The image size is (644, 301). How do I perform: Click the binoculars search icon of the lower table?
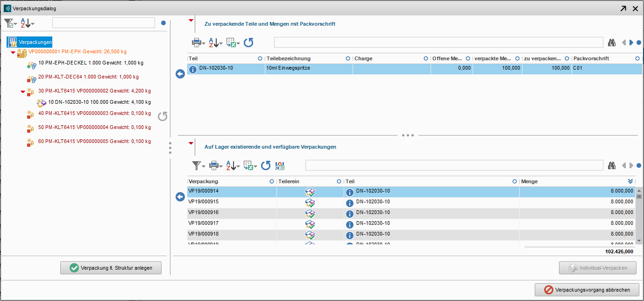[x=612, y=165]
